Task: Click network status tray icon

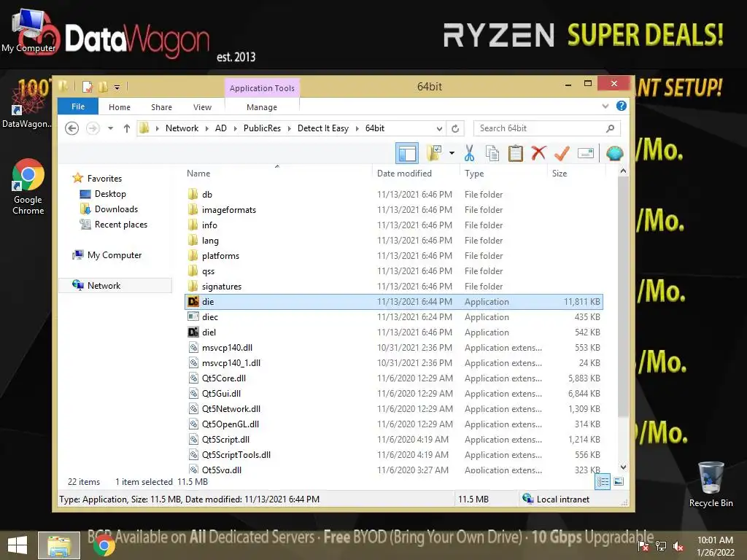Action: tap(661, 546)
